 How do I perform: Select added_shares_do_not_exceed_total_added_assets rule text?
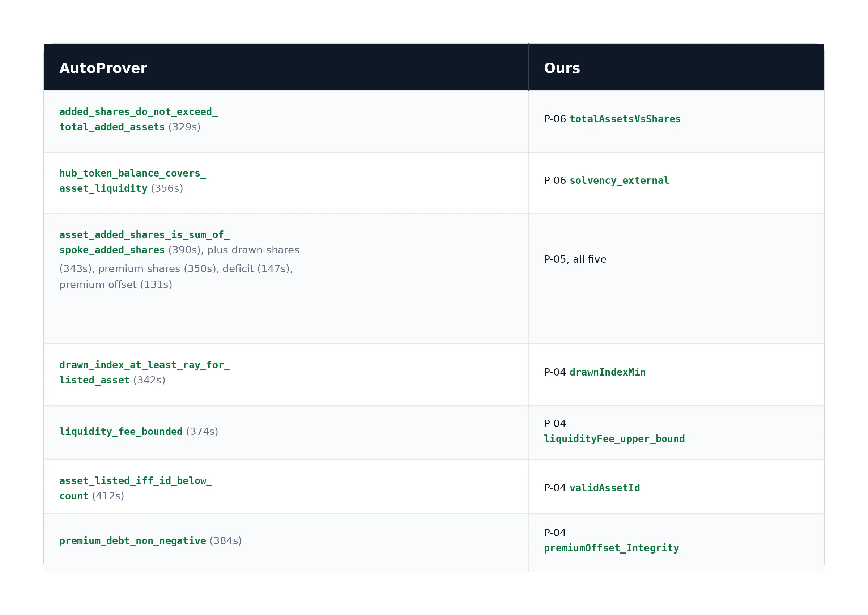point(139,119)
